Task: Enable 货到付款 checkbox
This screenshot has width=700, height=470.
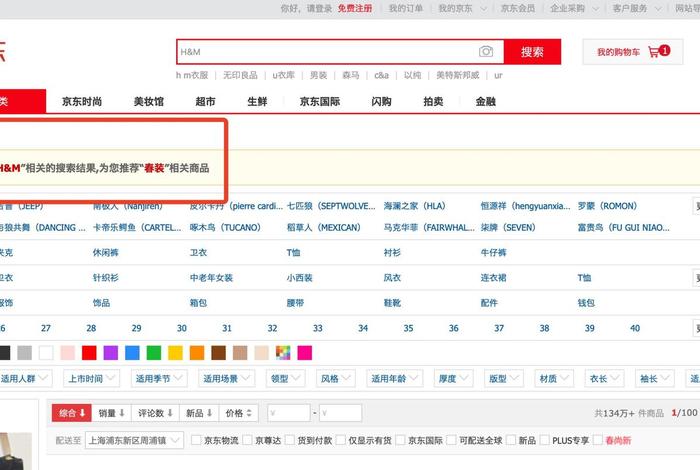Action: (x=290, y=440)
